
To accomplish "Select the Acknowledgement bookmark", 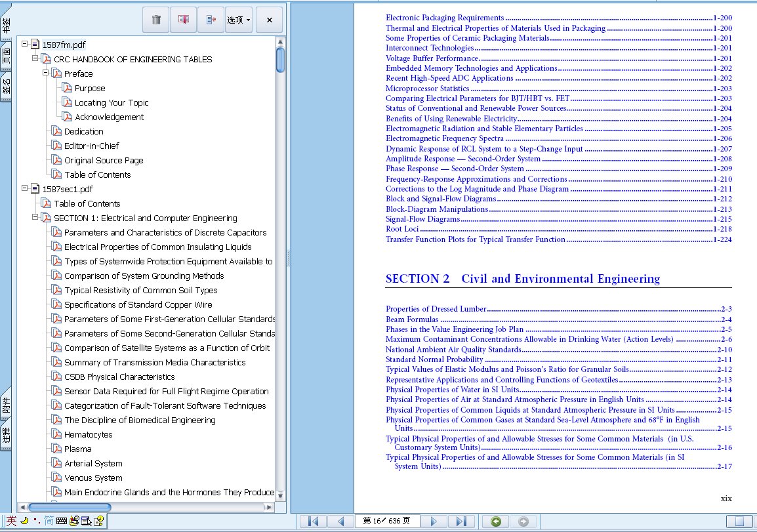I will [109, 117].
